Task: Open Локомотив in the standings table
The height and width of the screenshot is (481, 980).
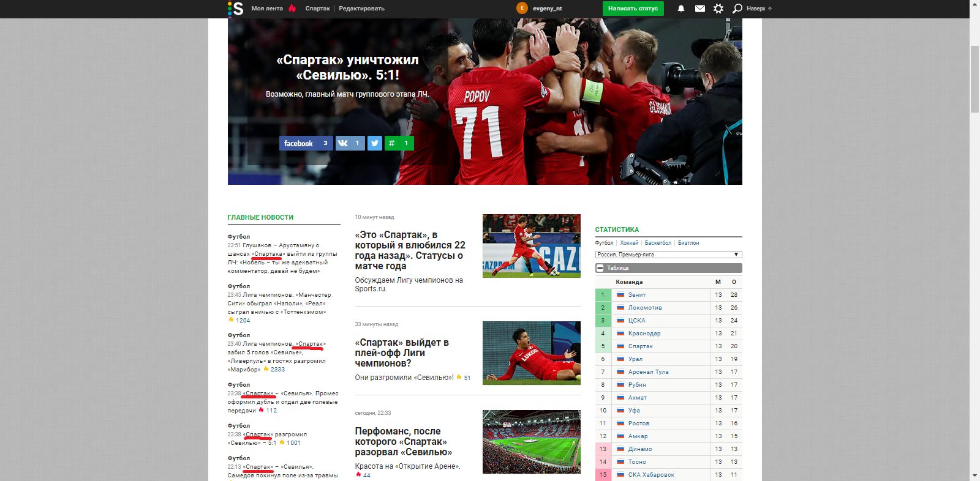Action: click(645, 308)
